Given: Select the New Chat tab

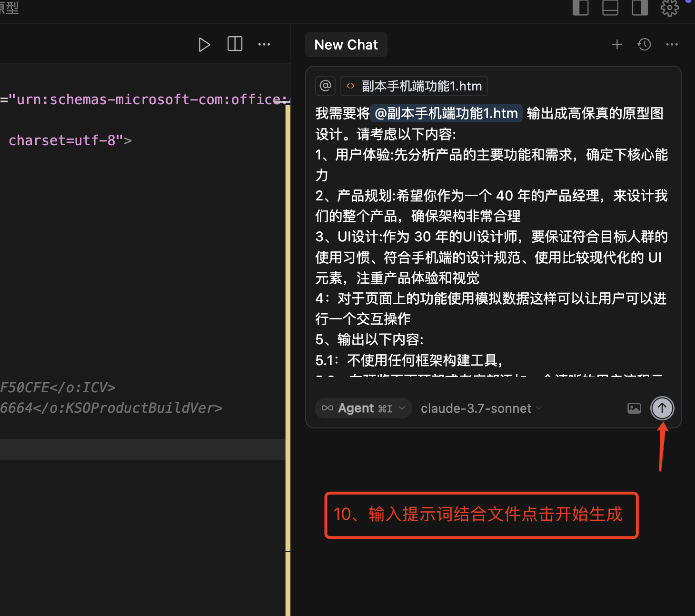Looking at the screenshot, I should [346, 44].
